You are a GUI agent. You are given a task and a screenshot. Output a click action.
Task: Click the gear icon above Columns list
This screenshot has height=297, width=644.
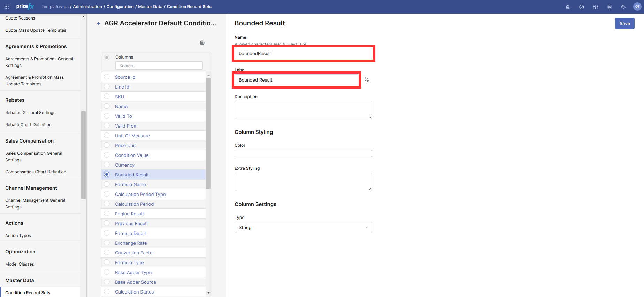pyautogui.click(x=202, y=43)
